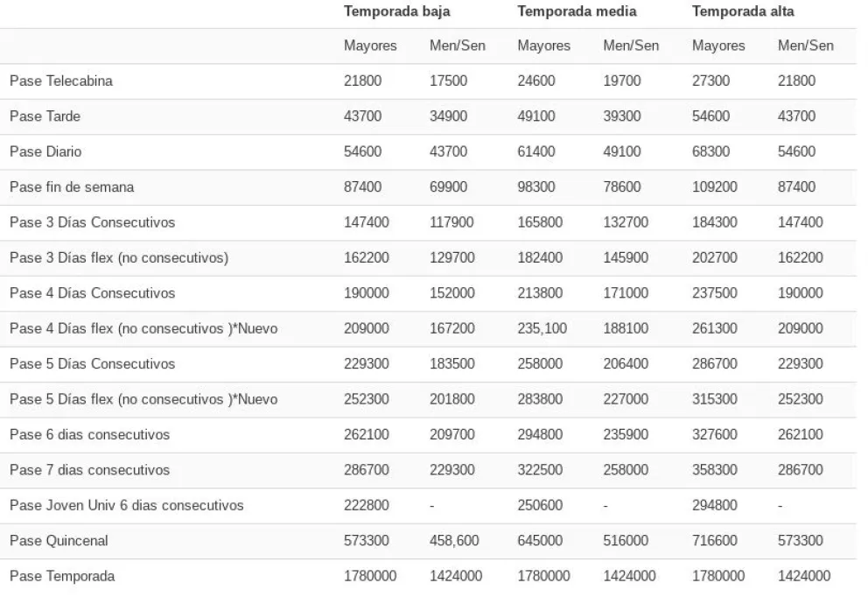Select the Pase Telecabina row label
The height and width of the screenshot is (597, 868).
(61, 81)
